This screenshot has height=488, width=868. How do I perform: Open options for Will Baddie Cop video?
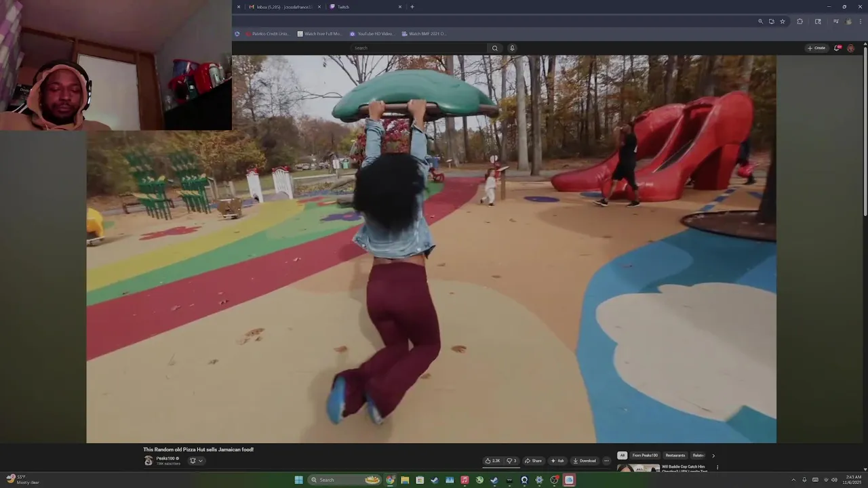click(717, 467)
